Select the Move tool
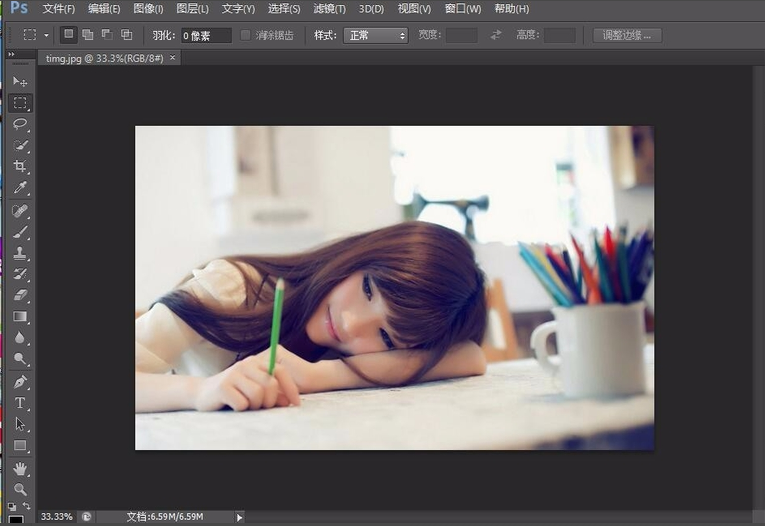This screenshot has width=765, height=526. [x=20, y=81]
